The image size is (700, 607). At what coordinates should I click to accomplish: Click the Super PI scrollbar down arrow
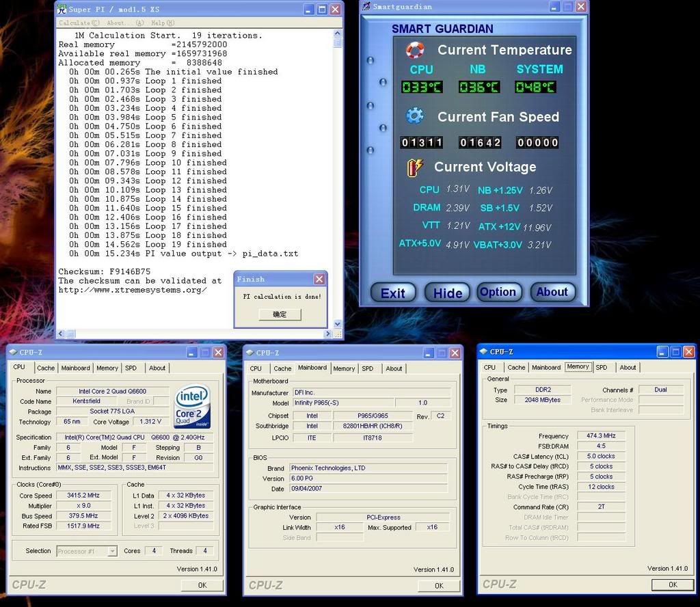[x=337, y=324]
